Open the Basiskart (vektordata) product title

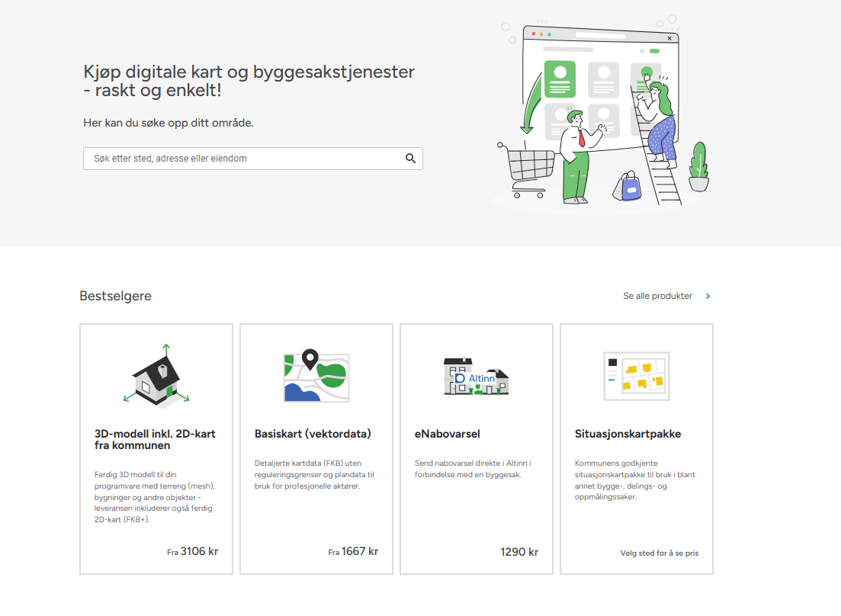coord(313,434)
